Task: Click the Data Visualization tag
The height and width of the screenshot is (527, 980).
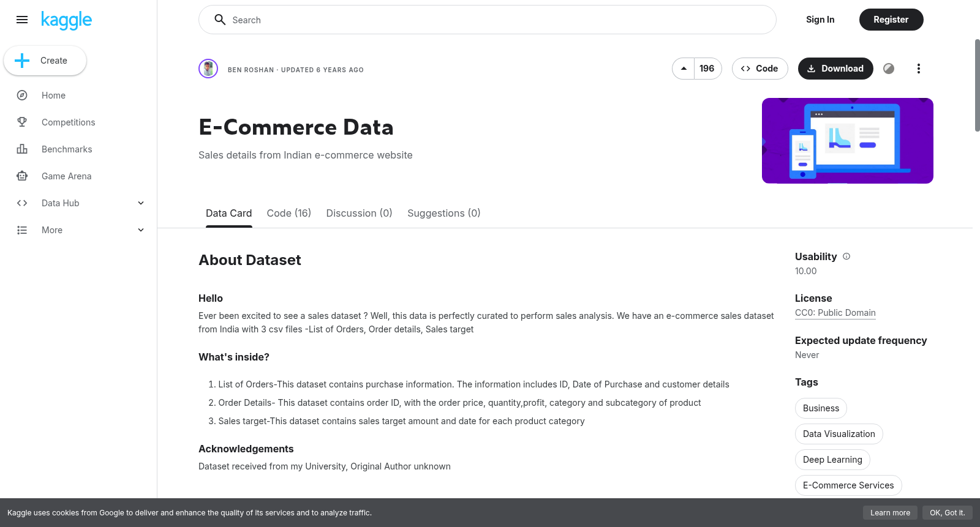Action: tap(839, 434)
